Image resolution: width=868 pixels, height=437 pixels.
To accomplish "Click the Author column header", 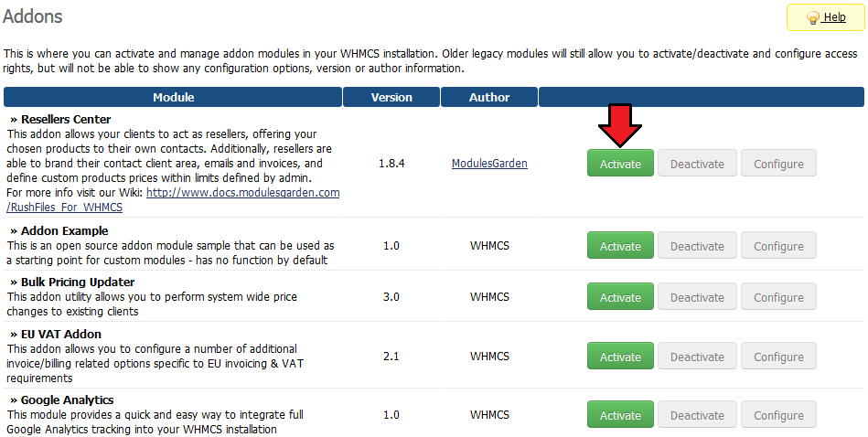I will pyautogui.click(x=489, y=97).
